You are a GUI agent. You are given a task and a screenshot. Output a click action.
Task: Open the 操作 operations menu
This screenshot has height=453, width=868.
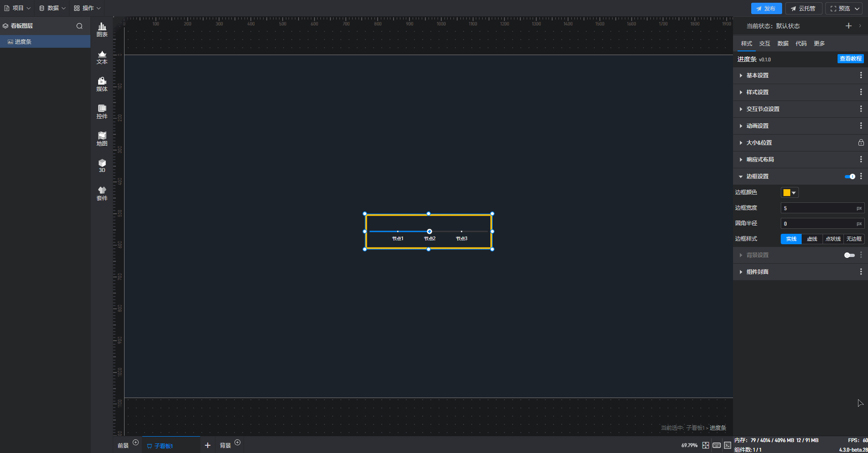[87, 8]
